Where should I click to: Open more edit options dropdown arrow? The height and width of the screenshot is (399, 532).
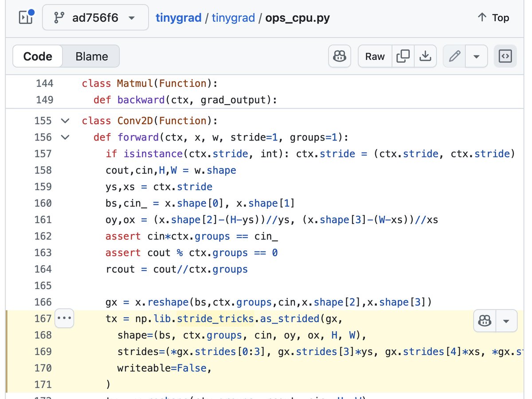coord(477,56)
